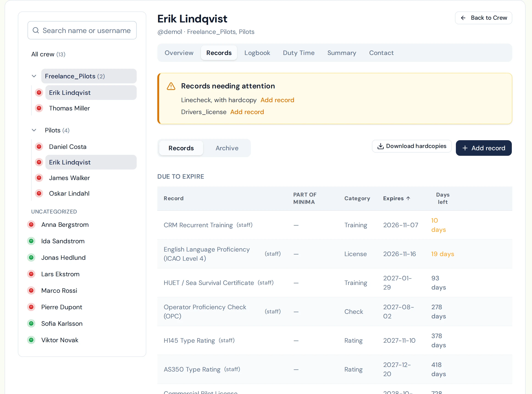Click the search magnifier icon
This screenshot has width=532, height=394.
point(36,30)
